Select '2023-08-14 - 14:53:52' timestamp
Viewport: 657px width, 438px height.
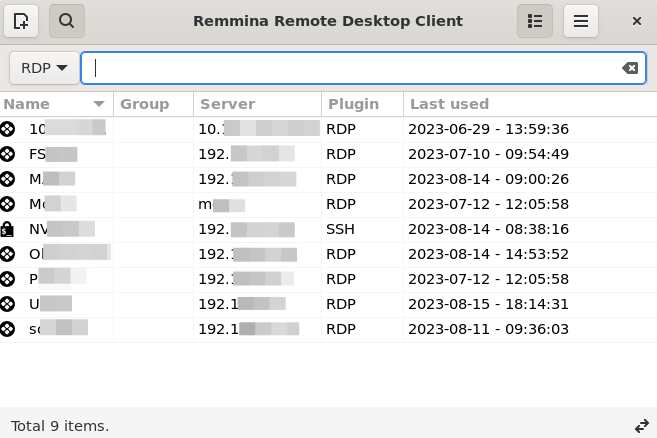[488, 254]
